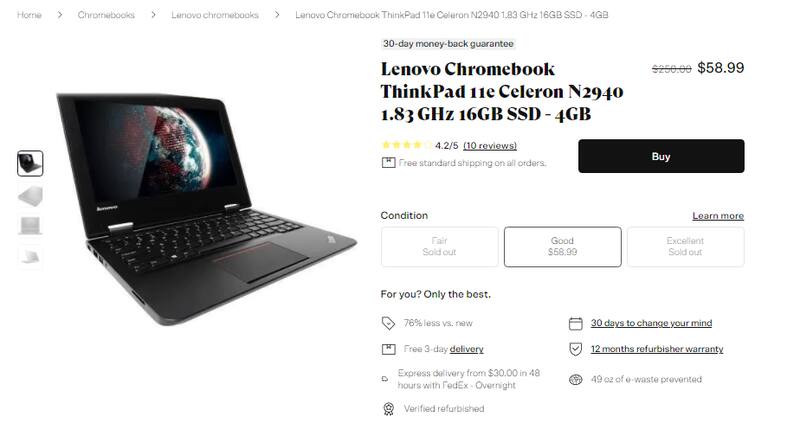Select the Fair condition option

[439, 246]
